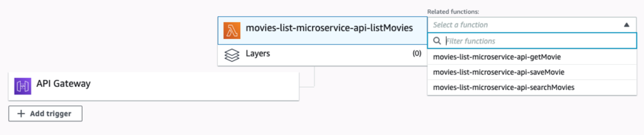Click the Layers count (0)
Viewport: 644px width, 135px height.
[x=417, y=53]
